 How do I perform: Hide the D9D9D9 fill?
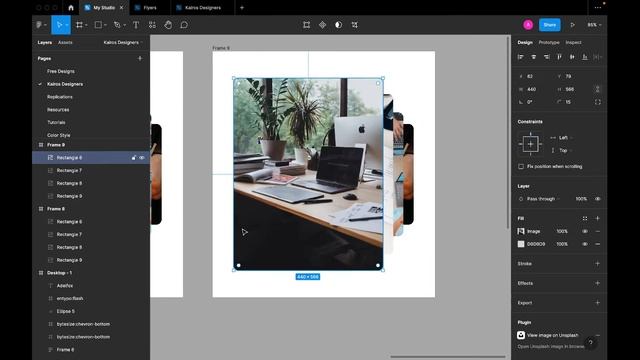[x=585, y=244]
